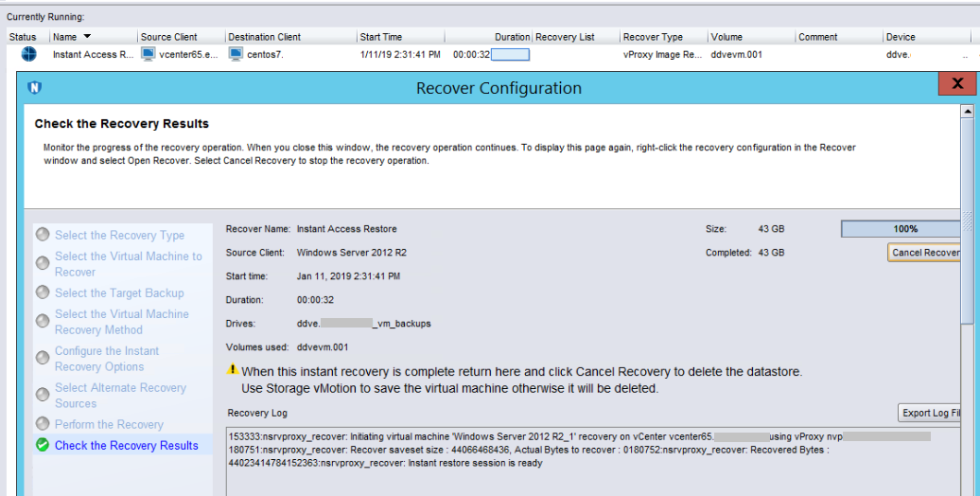
Task: Click the step bullet beside Perform the Recovery
Action: (x=42, y=424)
